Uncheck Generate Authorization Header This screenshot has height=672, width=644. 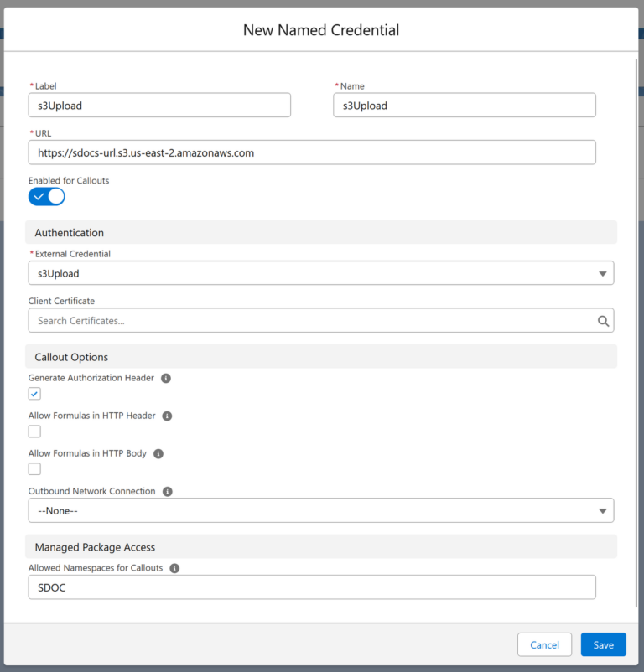(x=34, y=393)
